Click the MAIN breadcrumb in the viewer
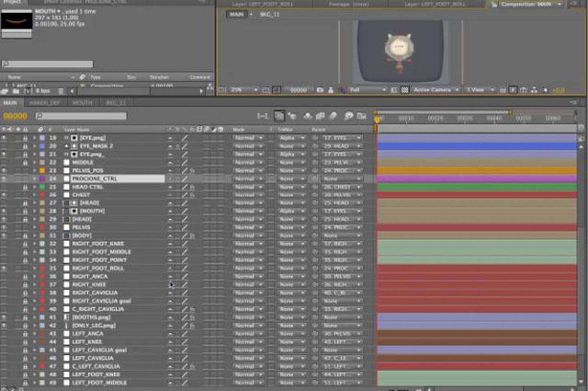The width and height of the screenshot is (588, 391). [236, 14]
